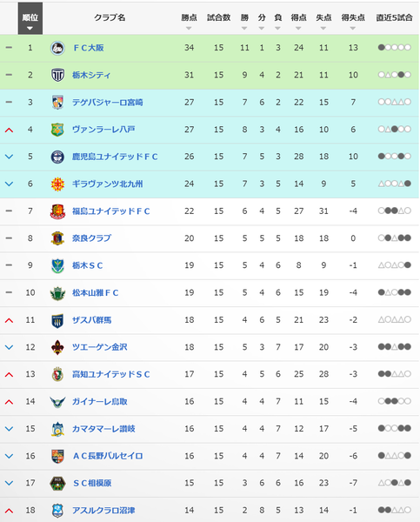Viewport: 420px width, 522px height.
Task: Open the 松本山雅FC club page link
Action: [x=95, y=292]
